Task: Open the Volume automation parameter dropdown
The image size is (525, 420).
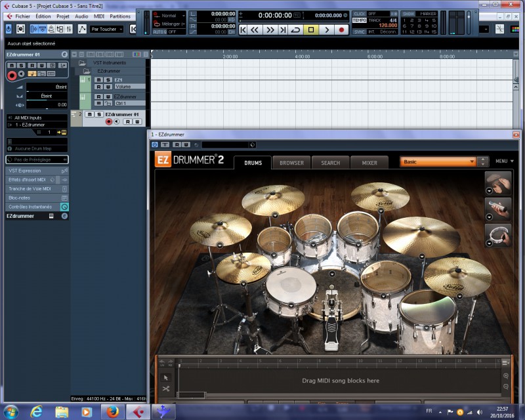Action: tap(130, 87)
